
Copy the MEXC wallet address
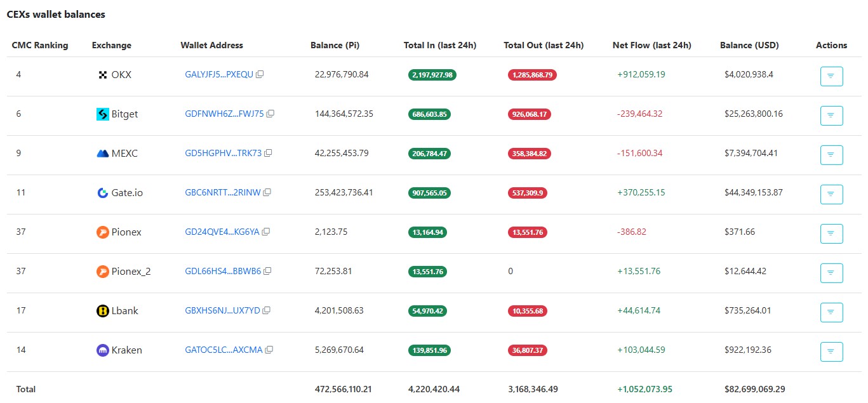coord(268,154)
